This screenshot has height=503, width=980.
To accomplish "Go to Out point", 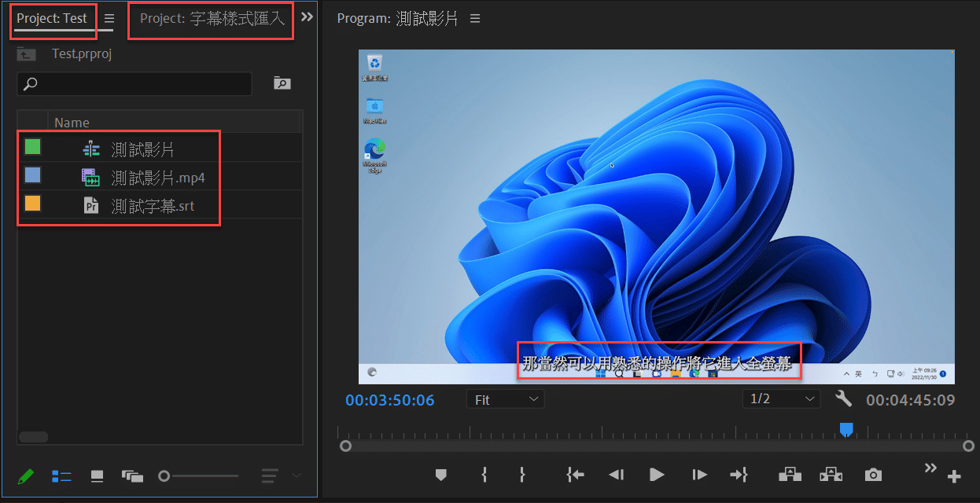I will 739,475.
